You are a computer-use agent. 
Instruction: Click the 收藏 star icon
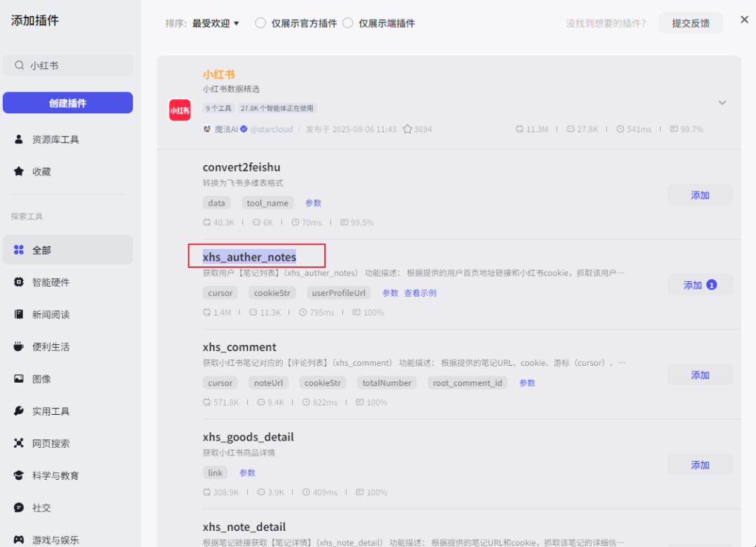(19, 171)
